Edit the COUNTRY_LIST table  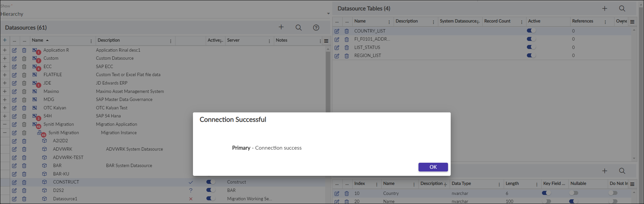coord(337,31)
